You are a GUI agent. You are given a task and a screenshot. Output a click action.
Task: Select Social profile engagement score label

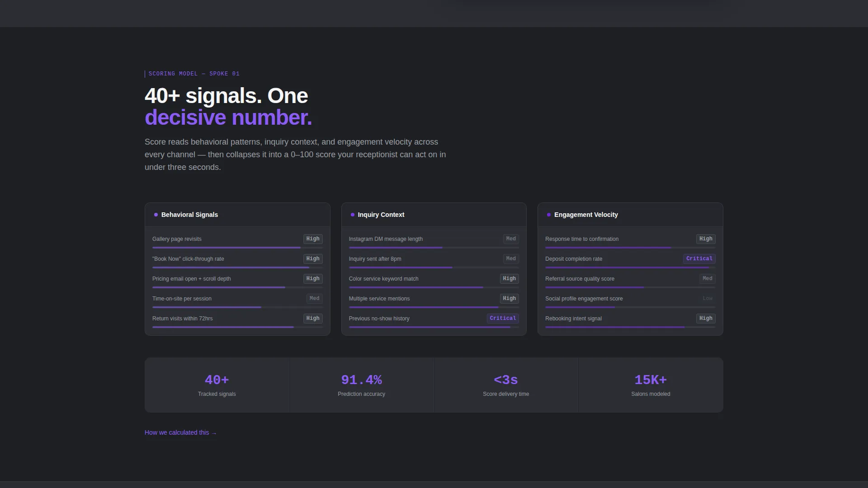coord(584,299)
